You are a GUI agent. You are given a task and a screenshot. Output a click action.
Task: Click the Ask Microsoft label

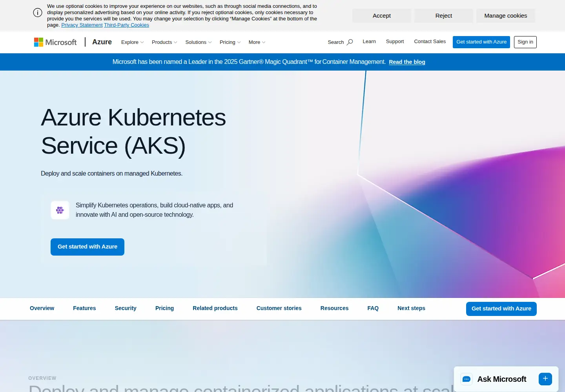(x=502, y=379)
